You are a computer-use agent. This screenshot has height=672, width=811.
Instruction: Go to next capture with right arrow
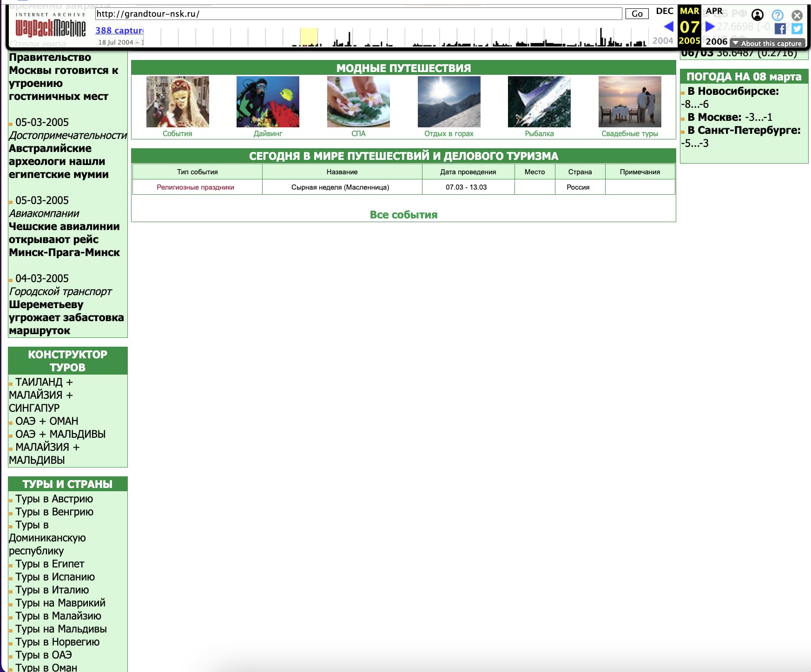710,26
